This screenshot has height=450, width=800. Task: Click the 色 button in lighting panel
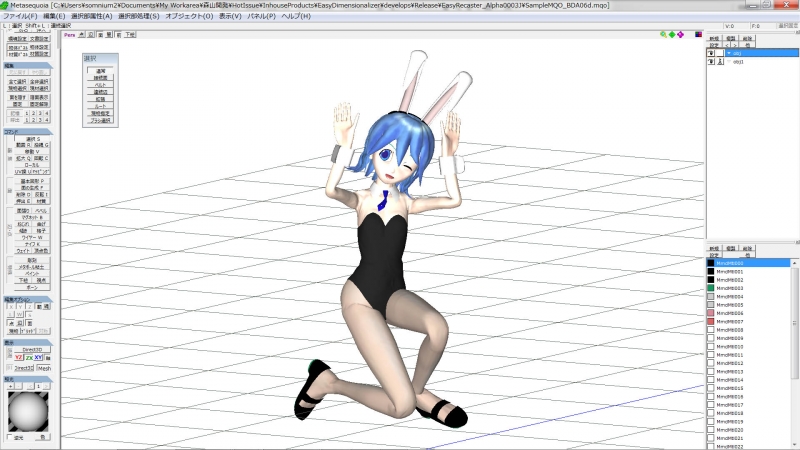[42, 437]
